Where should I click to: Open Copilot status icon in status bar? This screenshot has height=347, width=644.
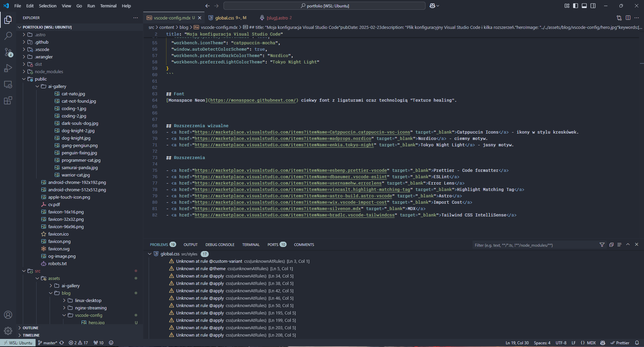click(603, 343)
